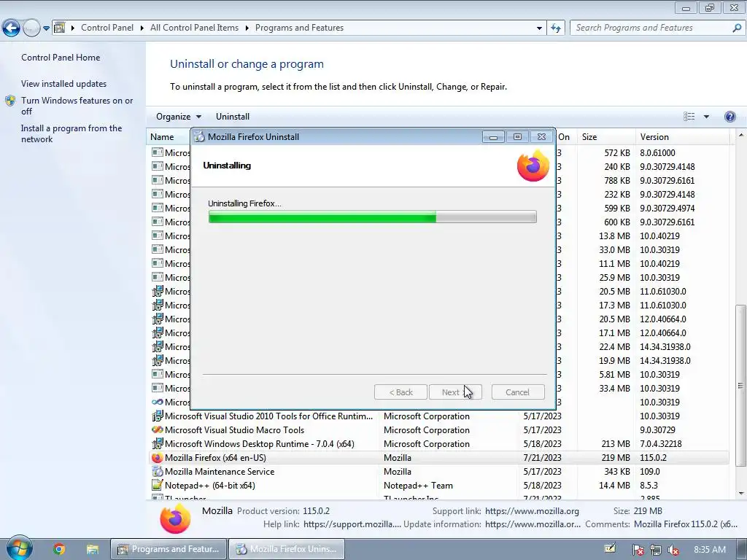Screen dimensions: 747x560
Task: Open Install a program from the network
Action: click(71, 133)
